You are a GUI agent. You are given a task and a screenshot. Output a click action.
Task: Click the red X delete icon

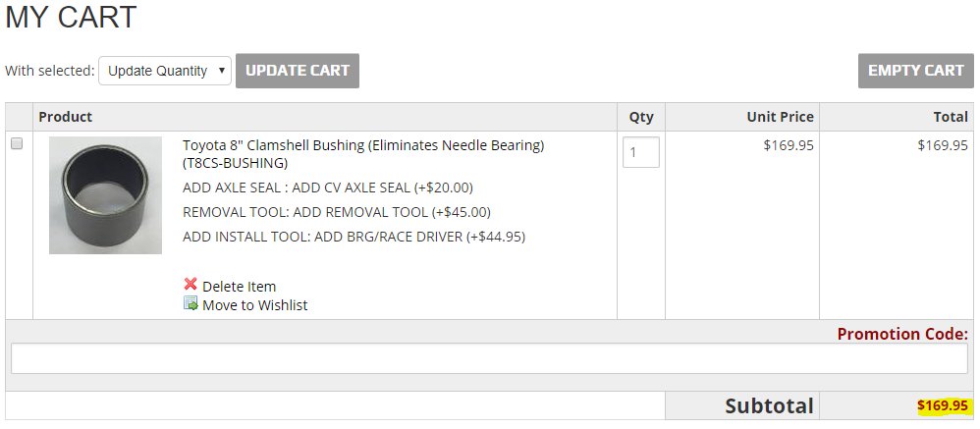pos(191,284)
